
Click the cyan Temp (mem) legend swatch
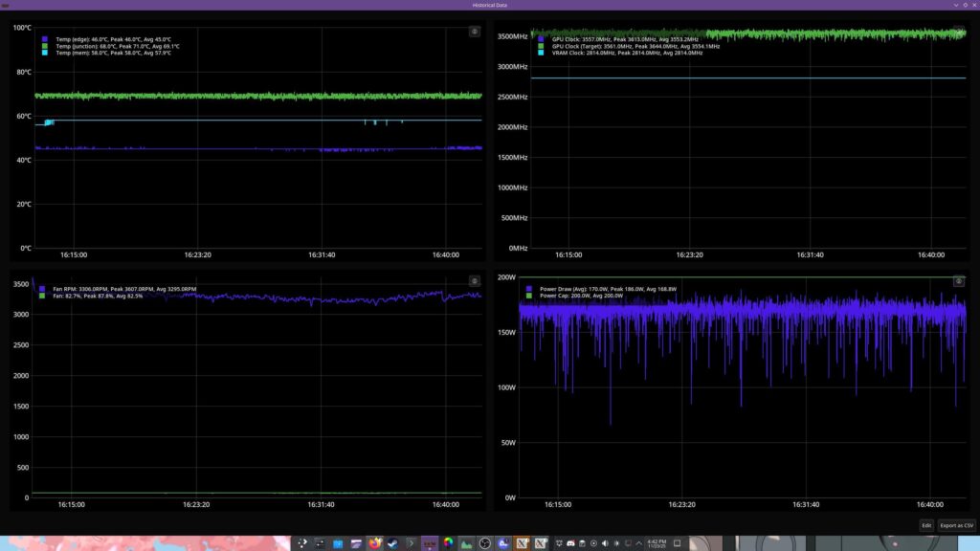pyautogui.click(x=44, y=54)
